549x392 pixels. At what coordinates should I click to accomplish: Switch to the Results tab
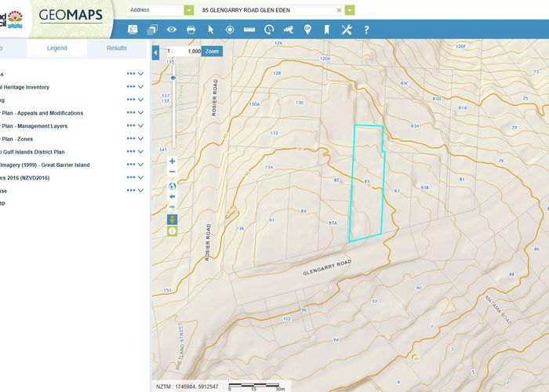[117, 49]
